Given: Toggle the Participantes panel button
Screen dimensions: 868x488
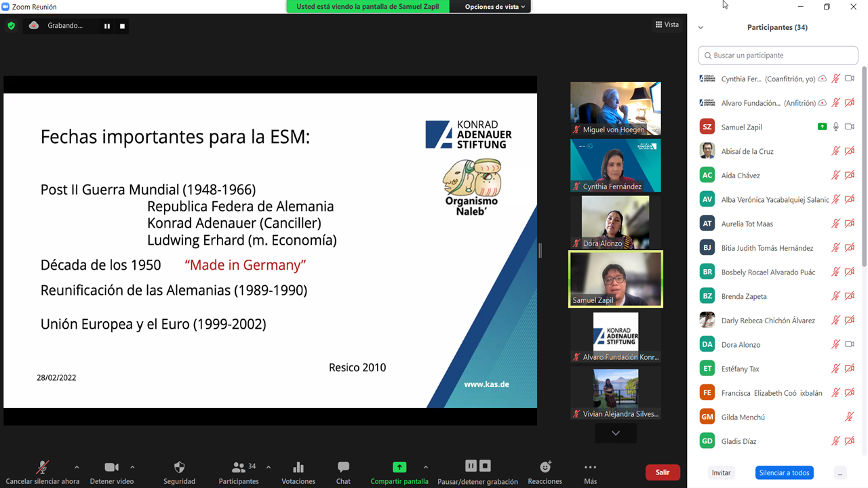Looking at the screenshot, I should pyautogui.click(x=239, y=468).
